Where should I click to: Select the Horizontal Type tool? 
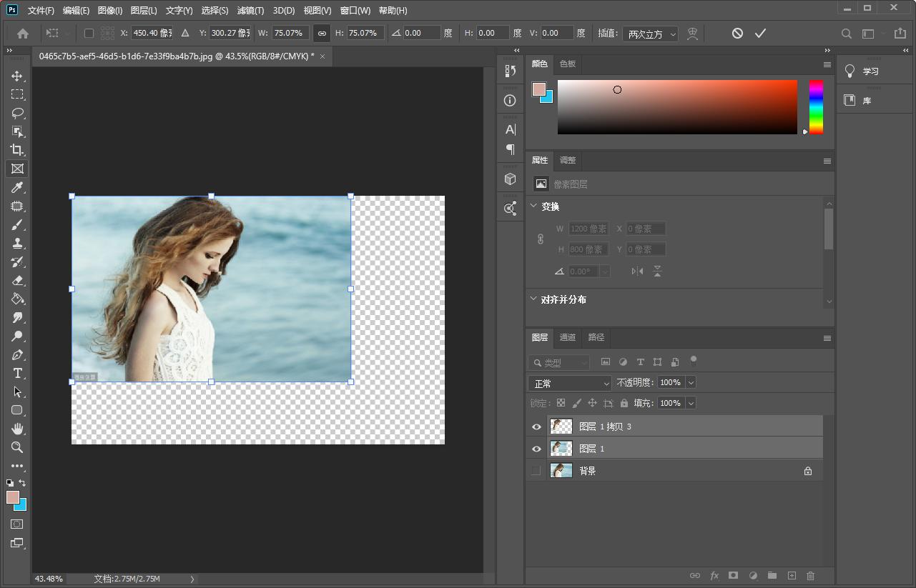[17, 373]
